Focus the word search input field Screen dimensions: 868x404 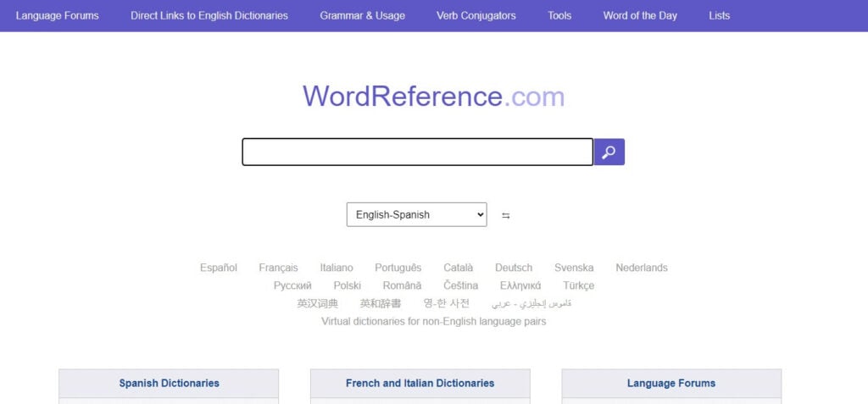pyautogui.click(x=417, y=152)
